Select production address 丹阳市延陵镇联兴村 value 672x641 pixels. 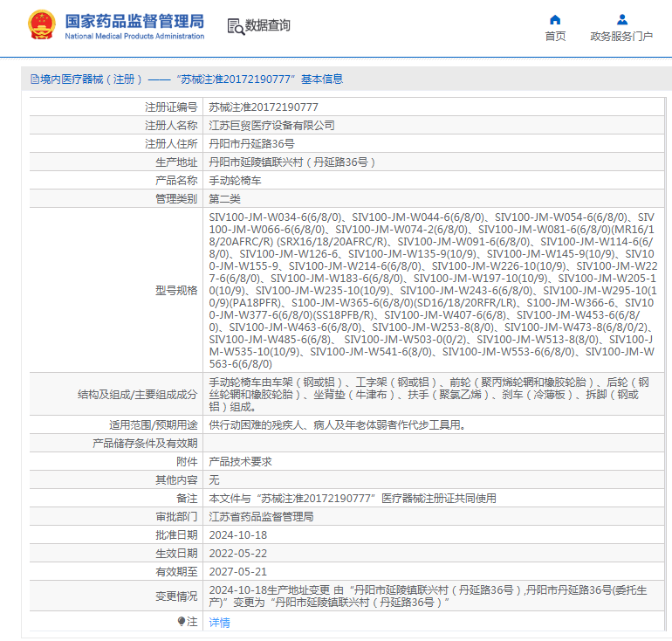tap(292, 162)
